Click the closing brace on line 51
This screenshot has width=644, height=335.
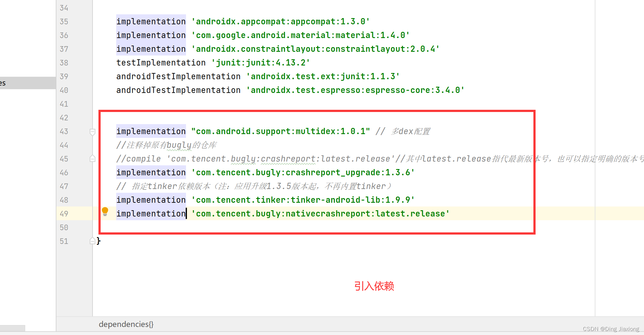pyautogui.click(x=98, y=241)
